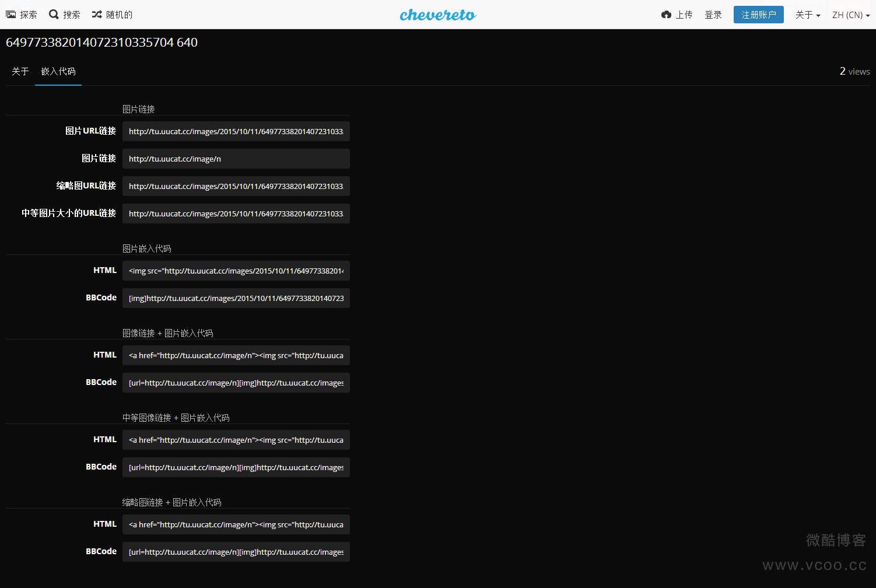Click BBCode field under 中等图像链接 section
This screenshot has height=588, width=876.
tap(236, 467)
